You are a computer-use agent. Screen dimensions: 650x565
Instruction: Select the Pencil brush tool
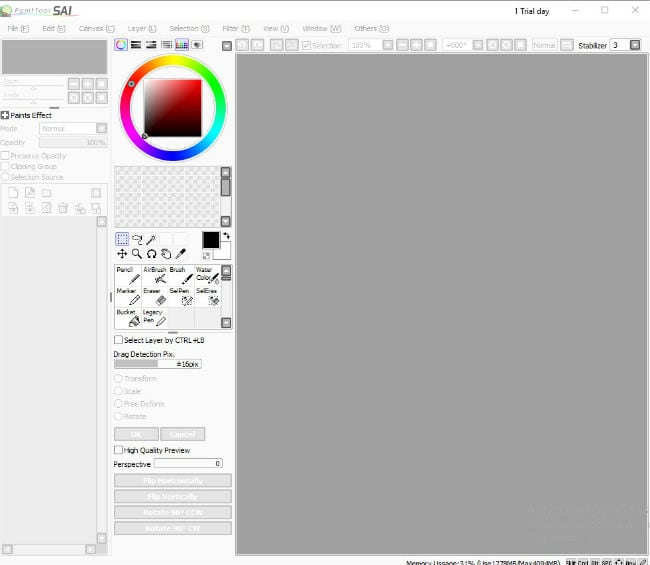point(129,276)
